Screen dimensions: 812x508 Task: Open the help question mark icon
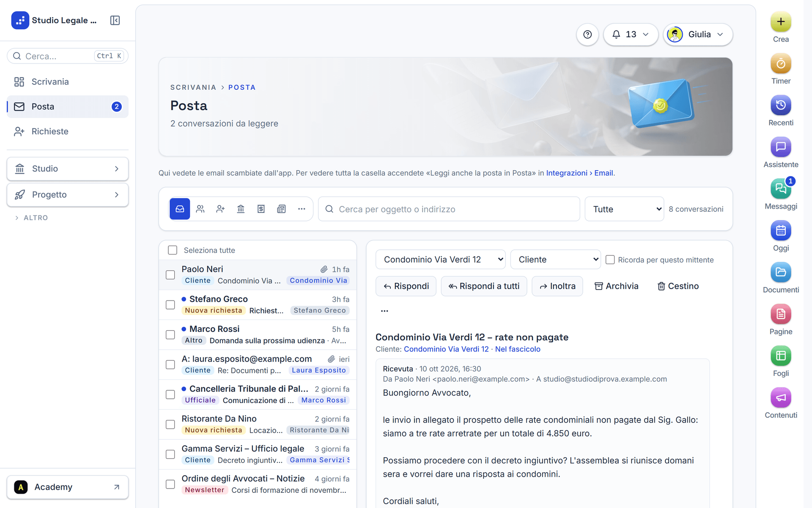[x=587, y=34]
